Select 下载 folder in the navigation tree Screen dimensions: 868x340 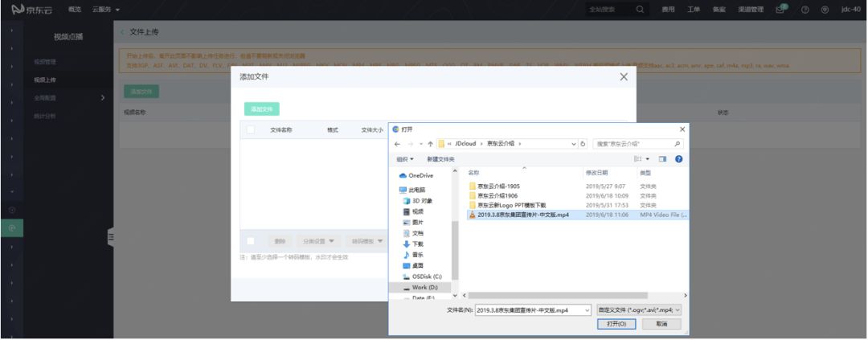pyautogui.click(x=413, y=244)
